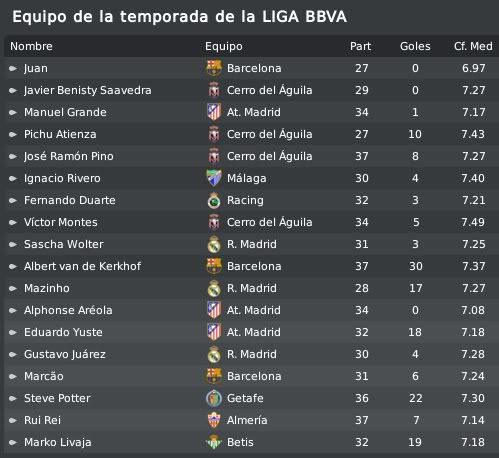Click the Betis crest in Marko Livaja's row
The image size is (499, 458).
click(x=214, y=442)
